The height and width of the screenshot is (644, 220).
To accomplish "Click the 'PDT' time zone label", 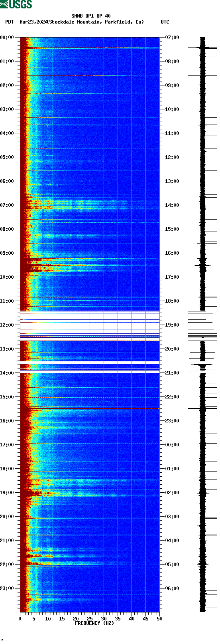I will (10, 22).
